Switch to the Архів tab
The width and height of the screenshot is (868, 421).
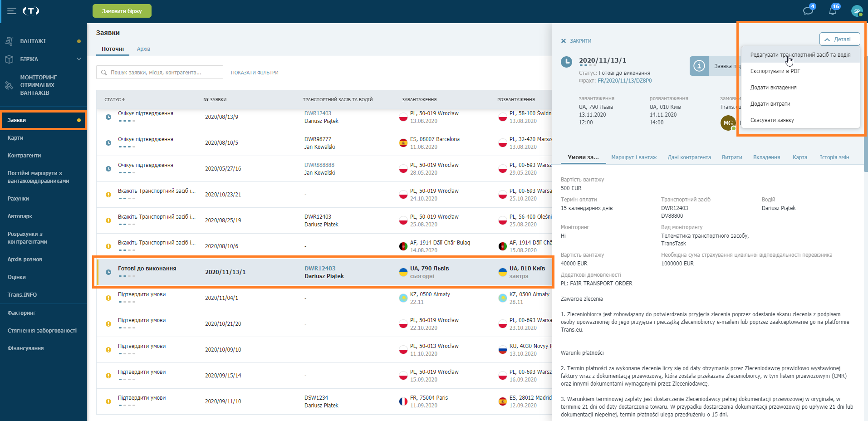143,49
